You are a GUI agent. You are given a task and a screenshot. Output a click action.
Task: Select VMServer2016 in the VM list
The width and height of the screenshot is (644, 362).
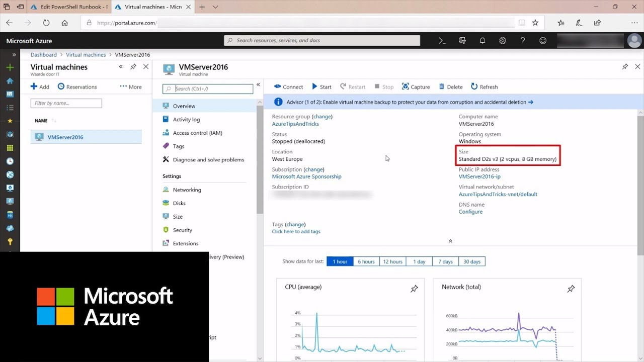86,137
